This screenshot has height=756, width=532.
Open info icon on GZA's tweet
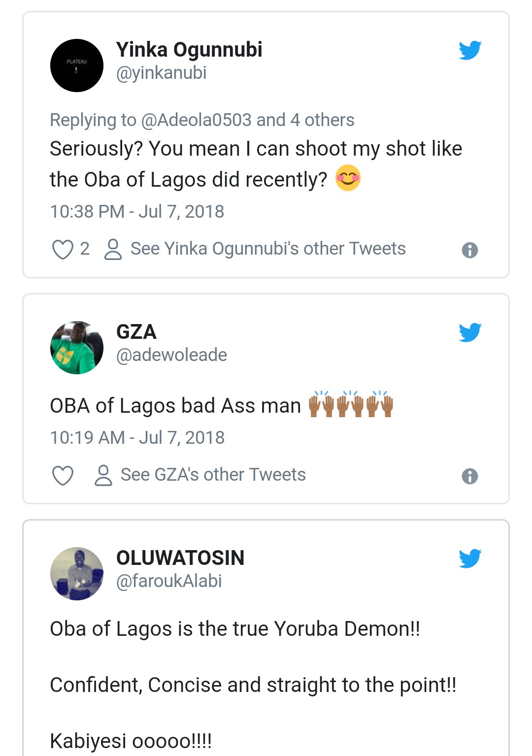pyautogui.click(x=470, y=476)
